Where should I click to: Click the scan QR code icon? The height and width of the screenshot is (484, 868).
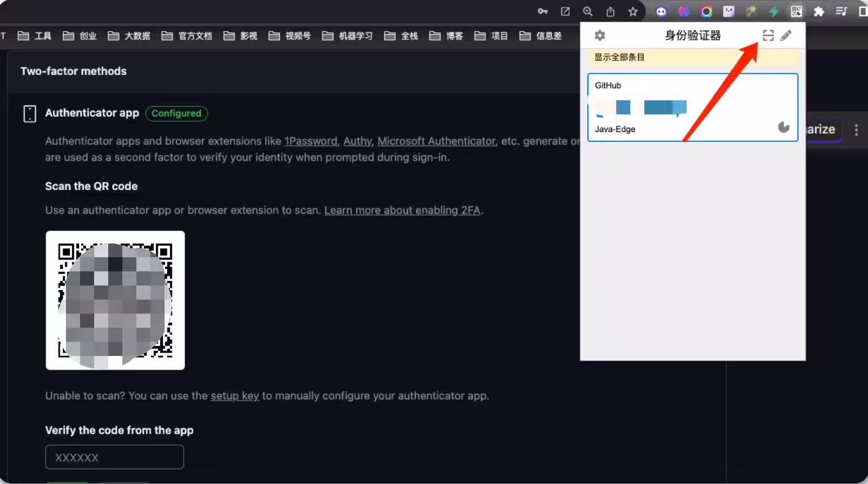pyautogui.click(x=768, y=36)
